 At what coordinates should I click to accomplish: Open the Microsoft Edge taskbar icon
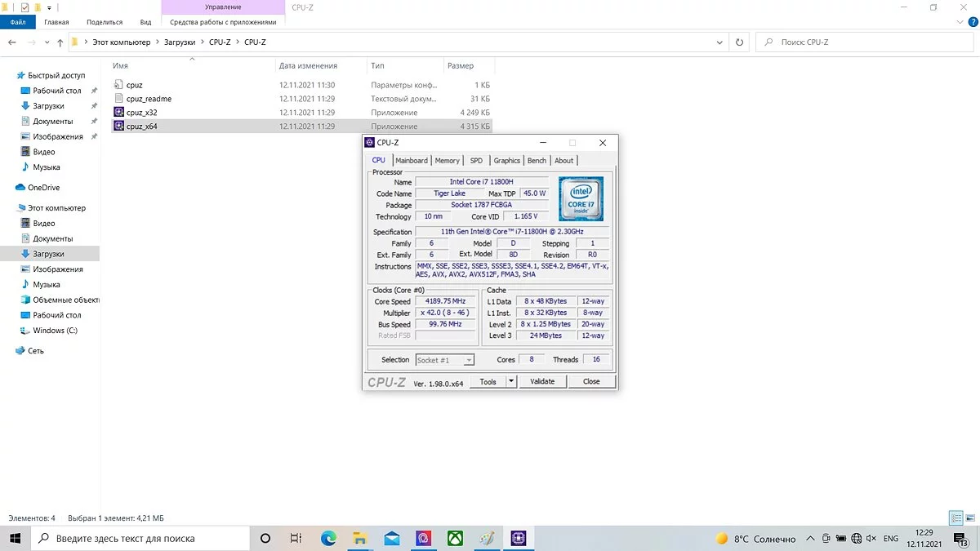click(x=328, y=539)
